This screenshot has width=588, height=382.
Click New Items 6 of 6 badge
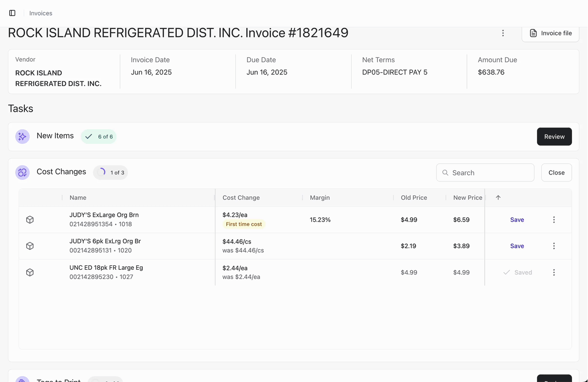[99, 137]
